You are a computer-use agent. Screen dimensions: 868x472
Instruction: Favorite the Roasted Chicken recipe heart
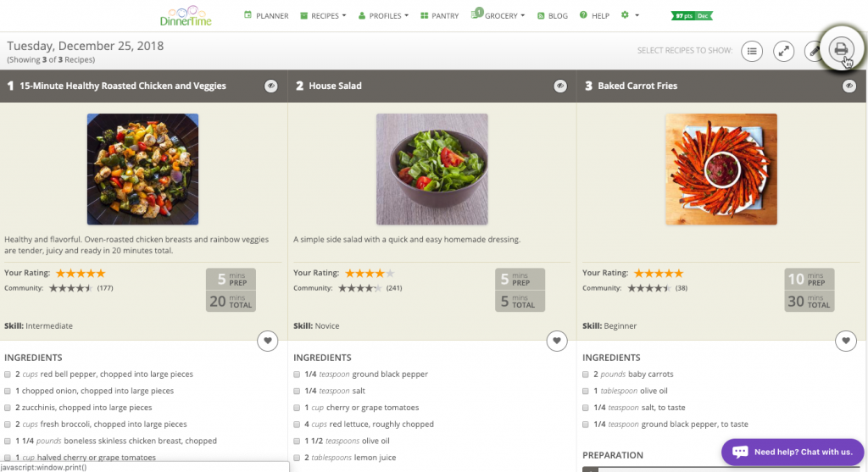click(267, 341)
